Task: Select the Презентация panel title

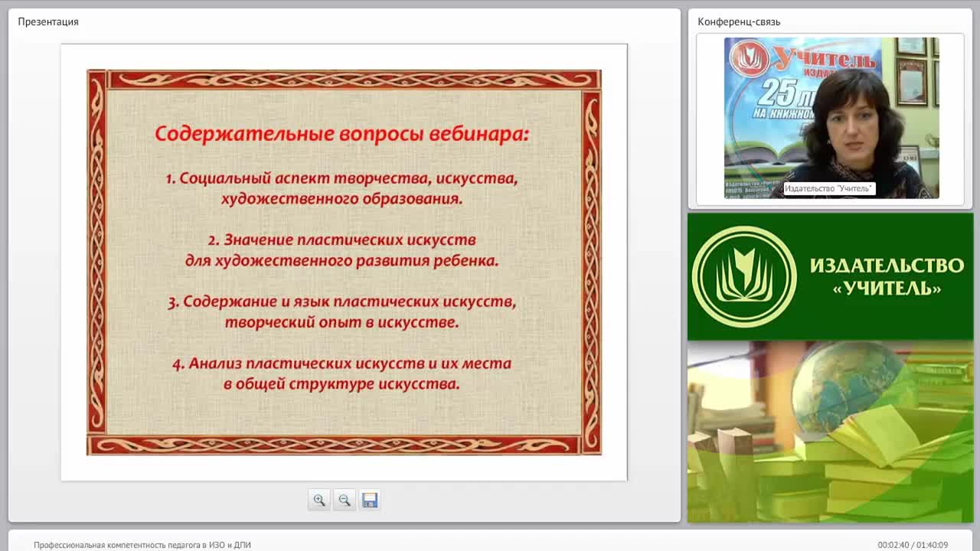Action: click(x=48, y=21)
